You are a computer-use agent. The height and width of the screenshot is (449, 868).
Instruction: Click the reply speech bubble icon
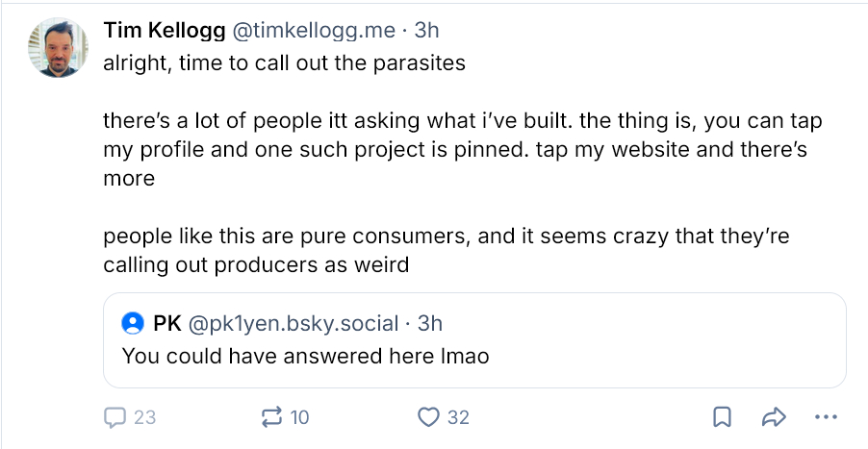[115, 417]
